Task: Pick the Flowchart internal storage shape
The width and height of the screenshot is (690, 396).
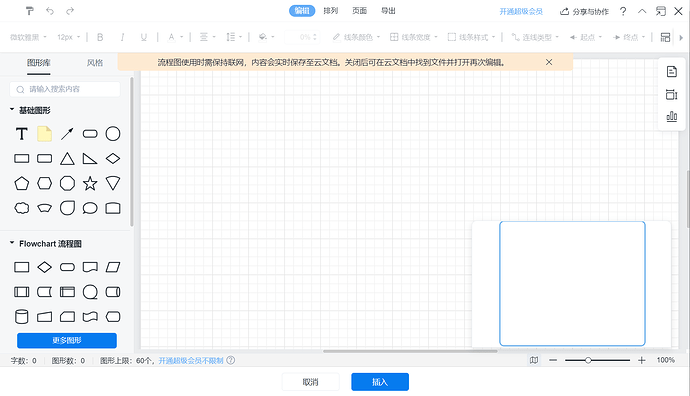Action: pyautogui.click(x=67, y=292)
